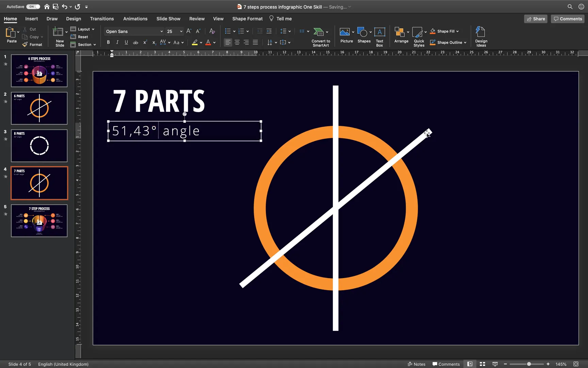This screenshot has height=368, width=588.
Task: Click Design Ideas in the ribbon
Action: (x=481, y=36)
